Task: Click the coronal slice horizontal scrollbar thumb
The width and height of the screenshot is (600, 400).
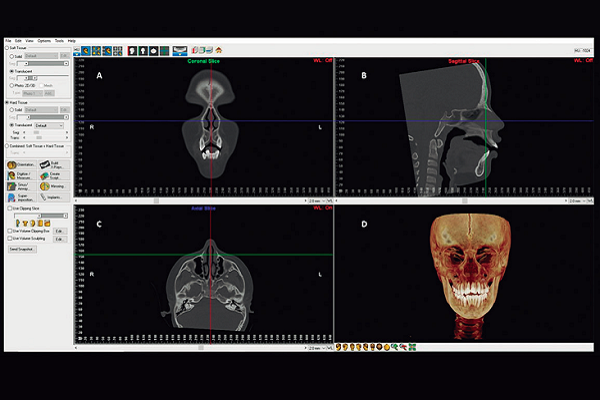Action: coord(156,201)
